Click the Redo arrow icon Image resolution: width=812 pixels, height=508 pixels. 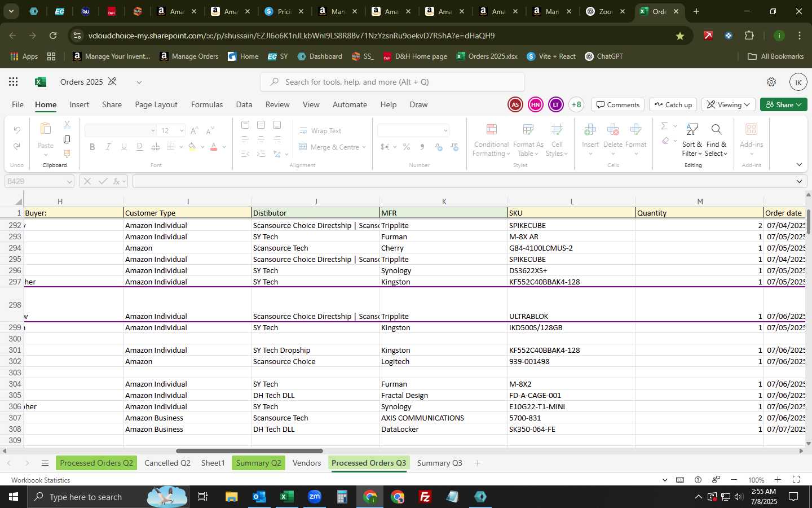click(17, 147)
